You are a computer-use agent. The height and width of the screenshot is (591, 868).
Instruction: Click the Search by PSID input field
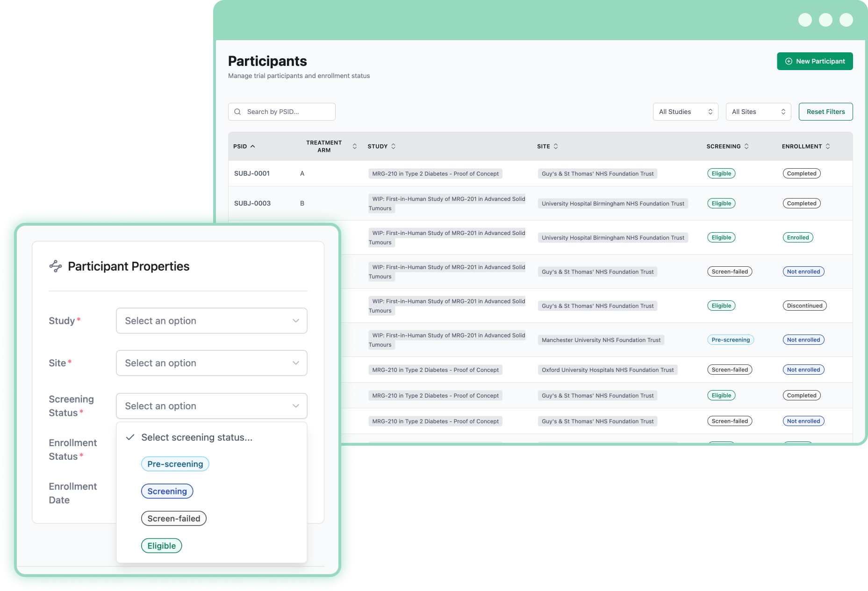[x=281, y=111]
